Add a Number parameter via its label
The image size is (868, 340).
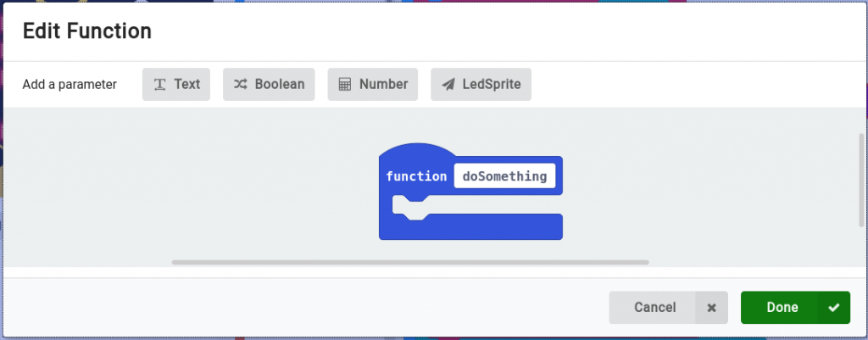click(x=383, y=85)
